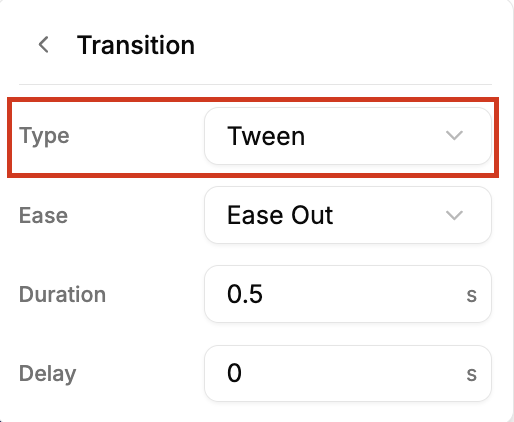
Task: Select the Tween text in Type
Action: click(x=266, y=136)
